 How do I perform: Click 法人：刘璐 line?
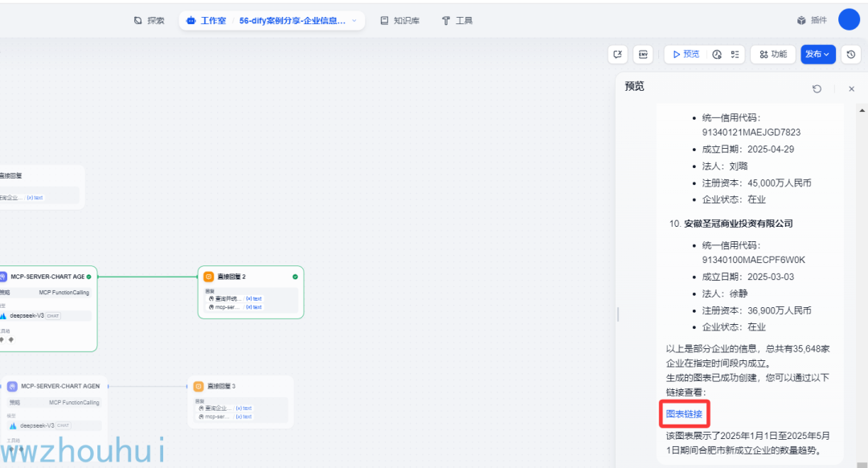pyautogui.click(x=725, y=166)
